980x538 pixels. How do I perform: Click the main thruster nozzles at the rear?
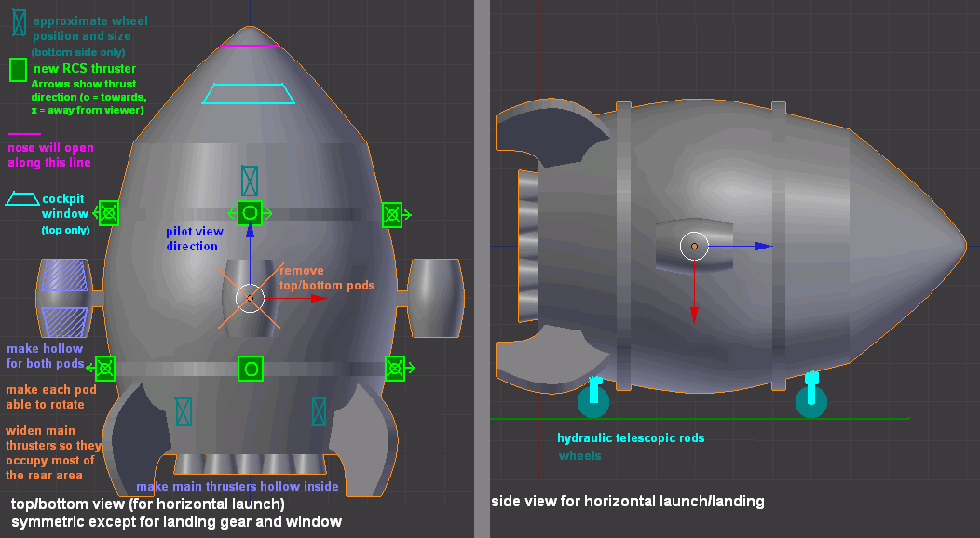250,464
